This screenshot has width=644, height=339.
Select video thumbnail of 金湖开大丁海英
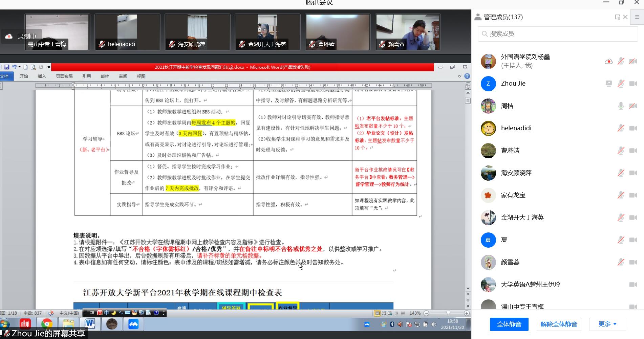click(x=267, y=32)
